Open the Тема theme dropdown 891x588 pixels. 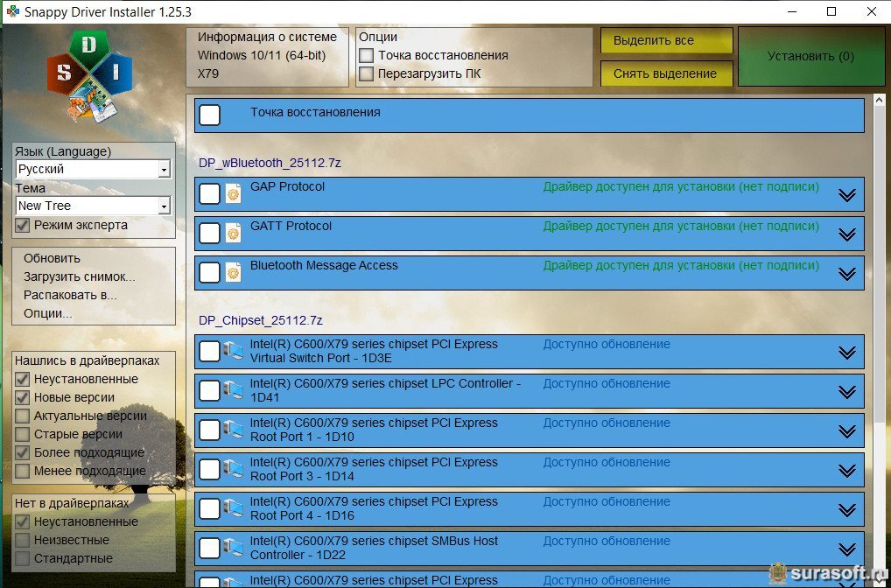[x=93, y=206]
